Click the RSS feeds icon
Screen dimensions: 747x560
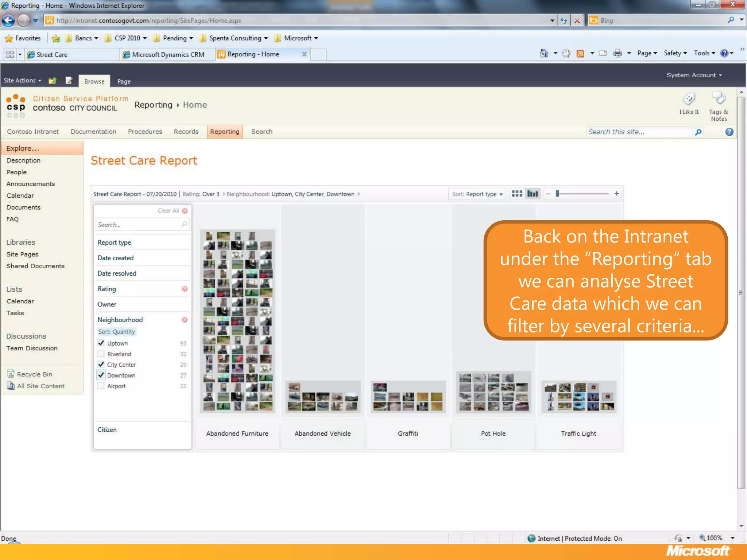tap(580, 54)
